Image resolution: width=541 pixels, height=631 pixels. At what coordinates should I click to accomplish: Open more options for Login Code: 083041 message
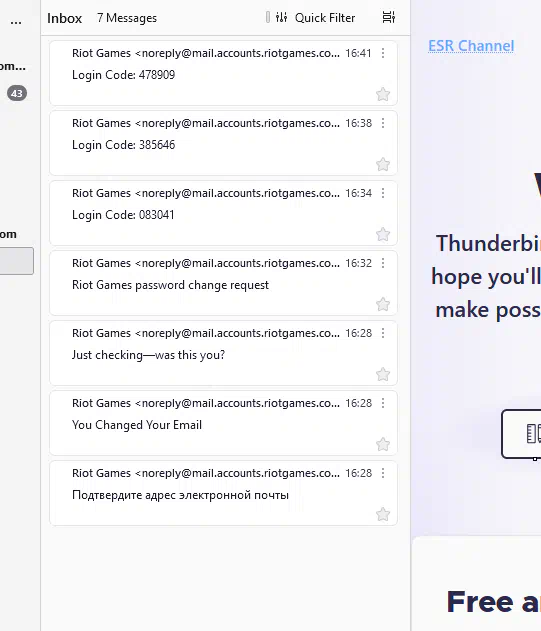click(x=383, y=193)
